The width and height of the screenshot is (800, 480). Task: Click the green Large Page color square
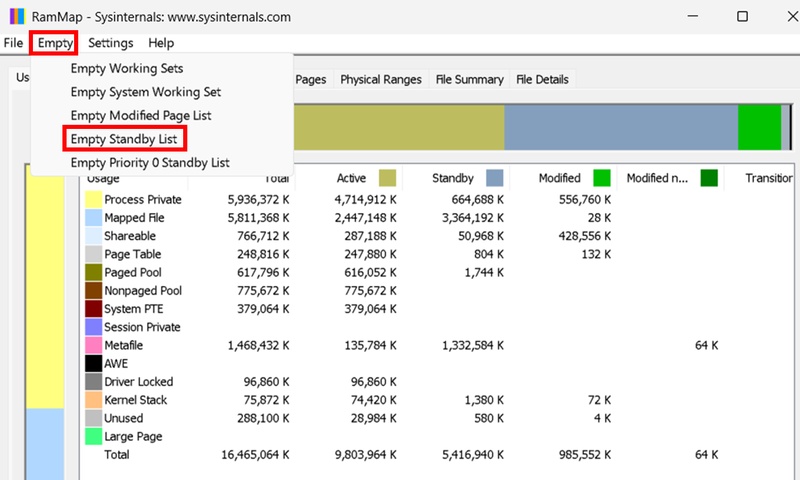click(93, 436)
